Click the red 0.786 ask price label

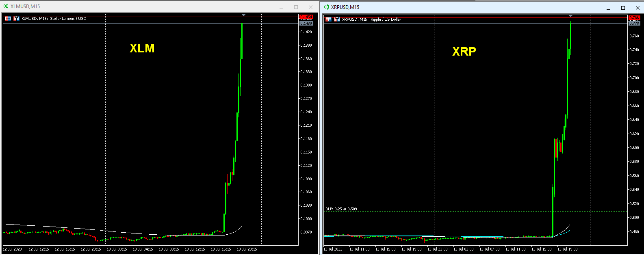coord(634,18)
